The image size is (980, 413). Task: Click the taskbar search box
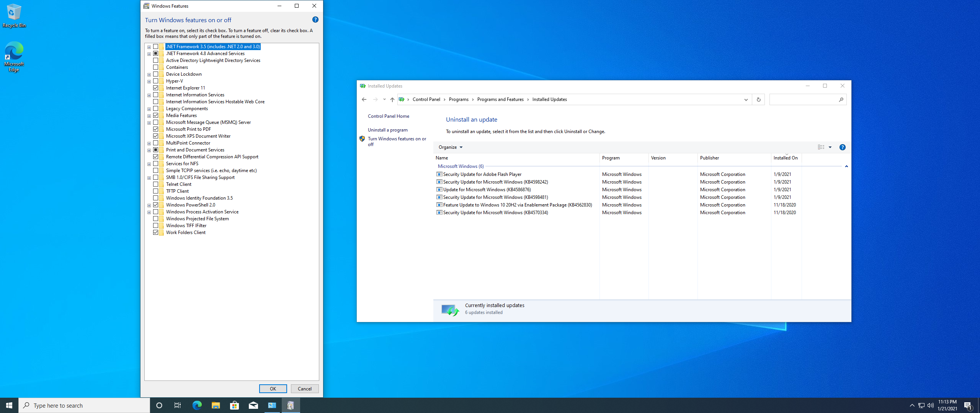coord(84,405)
